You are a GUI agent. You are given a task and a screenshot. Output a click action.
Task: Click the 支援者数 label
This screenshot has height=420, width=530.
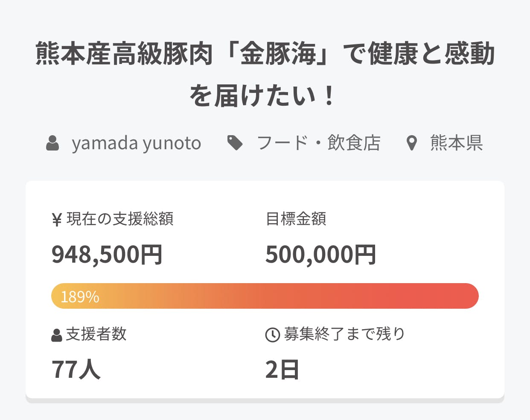(x=96, y=334)
